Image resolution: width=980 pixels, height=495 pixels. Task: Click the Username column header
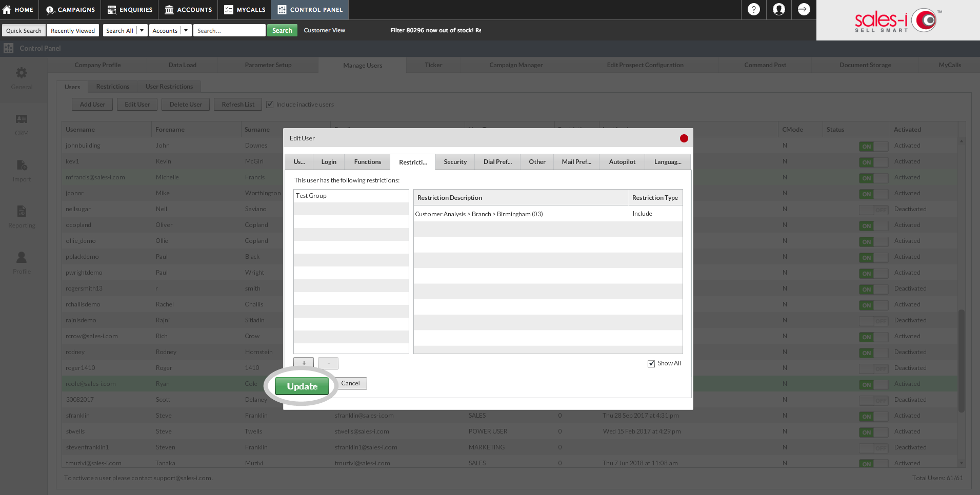tap(107, 130)
